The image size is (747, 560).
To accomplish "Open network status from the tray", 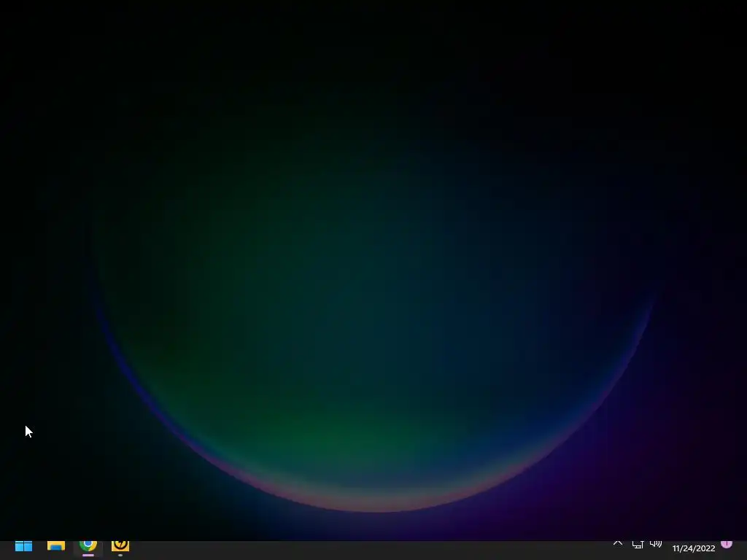I will 638,544.
